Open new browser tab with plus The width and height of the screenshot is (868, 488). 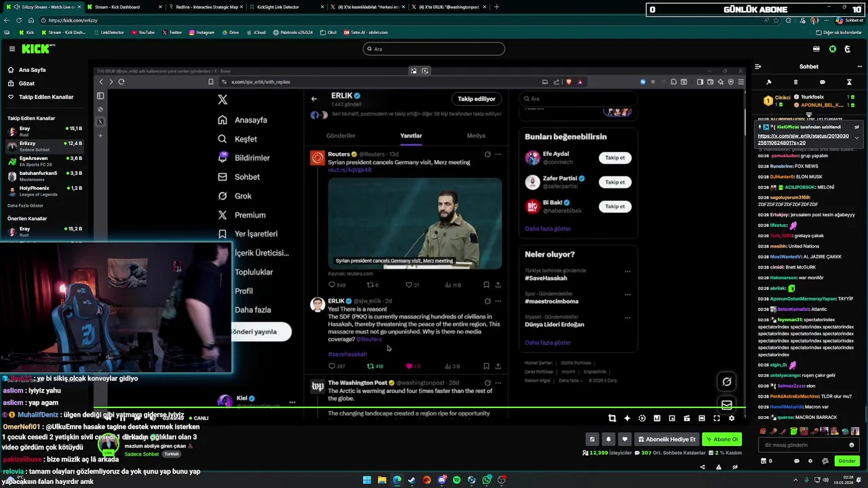pyautogui.click(x=496, y=7)
